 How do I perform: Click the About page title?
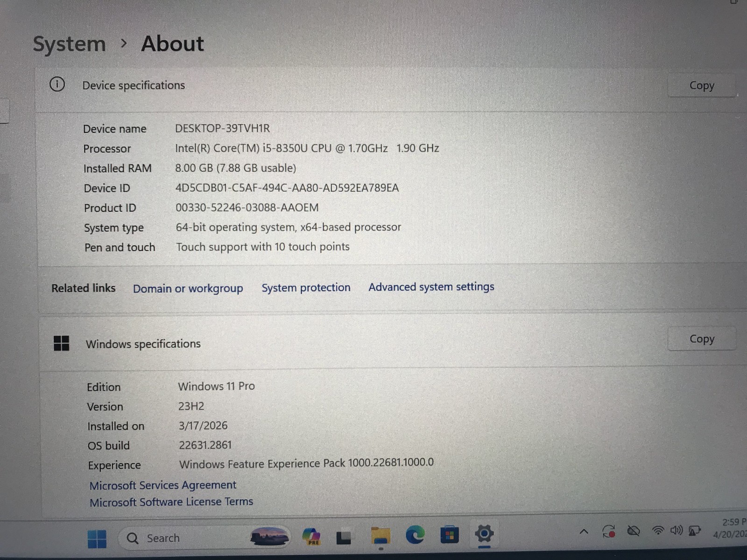172,43
